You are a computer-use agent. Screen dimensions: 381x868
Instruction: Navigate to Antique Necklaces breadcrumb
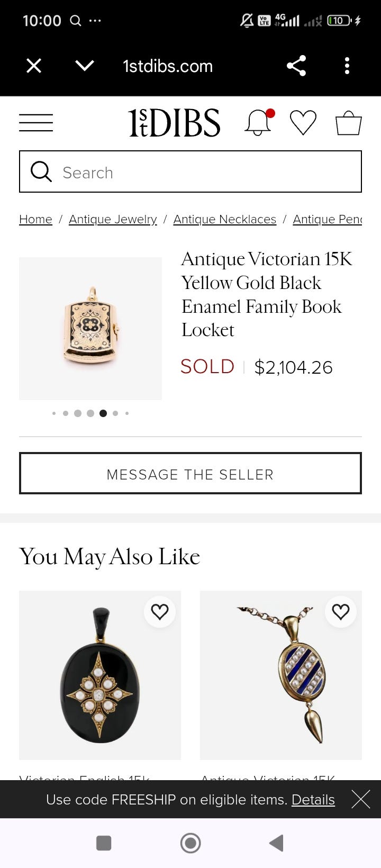(x=225, y=219)
